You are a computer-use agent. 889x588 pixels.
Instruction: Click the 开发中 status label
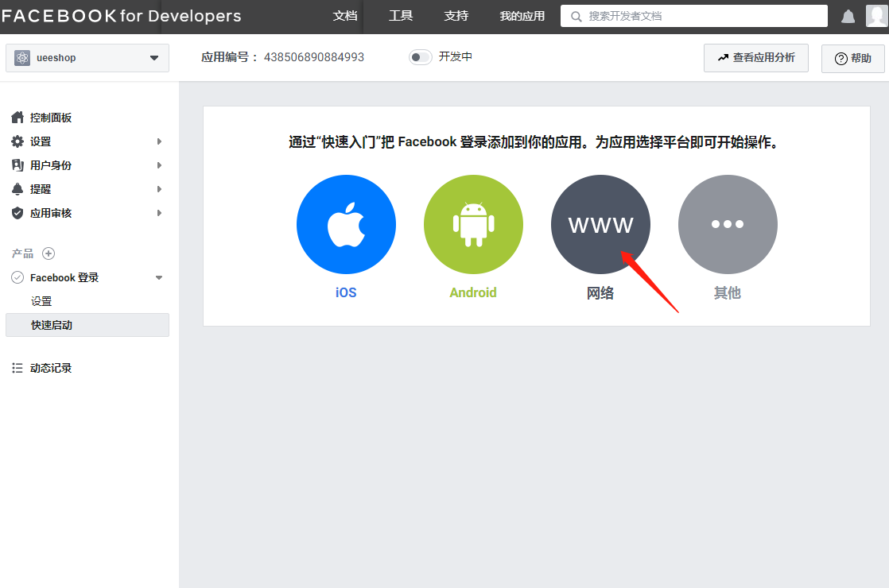click(x=456, y=56)
